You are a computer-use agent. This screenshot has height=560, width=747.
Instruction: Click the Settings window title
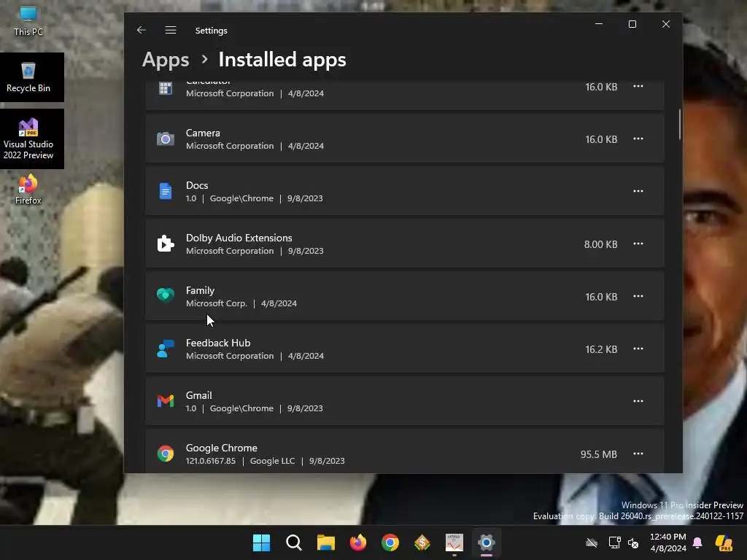pyautogui.click(x=211, y=31)
